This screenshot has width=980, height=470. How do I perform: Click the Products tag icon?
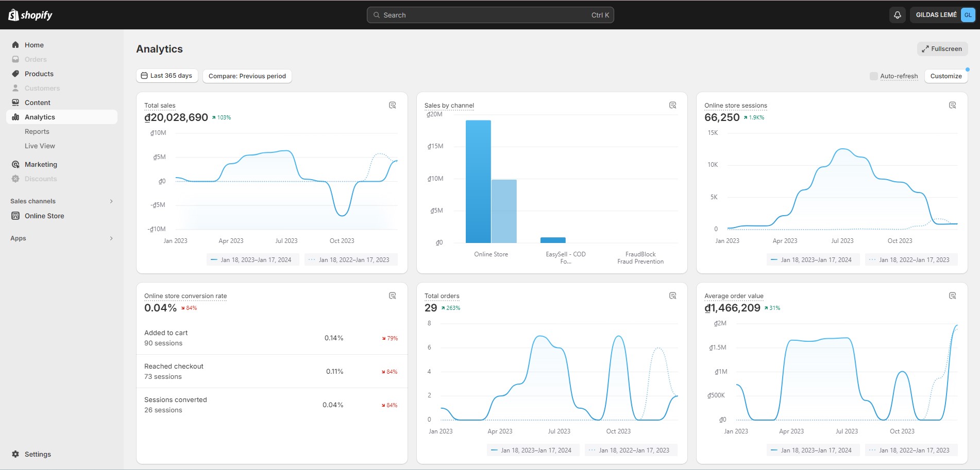(15, 74)
